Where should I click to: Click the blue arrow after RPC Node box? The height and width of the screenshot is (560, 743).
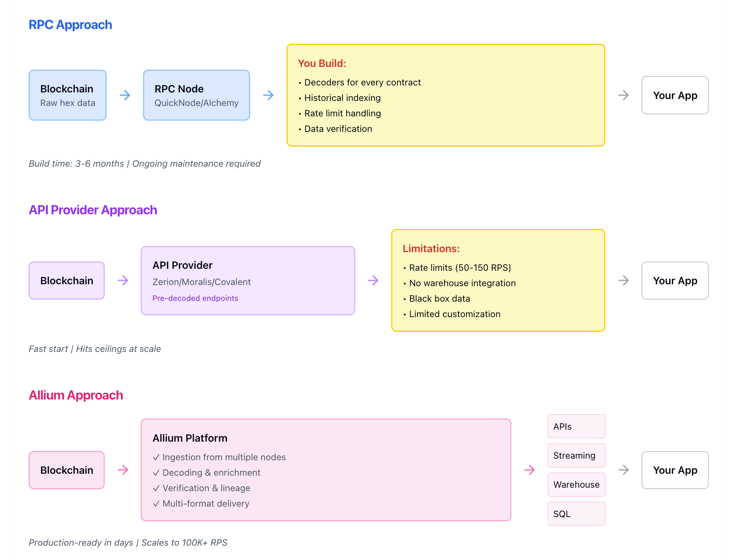coord(268,95)
